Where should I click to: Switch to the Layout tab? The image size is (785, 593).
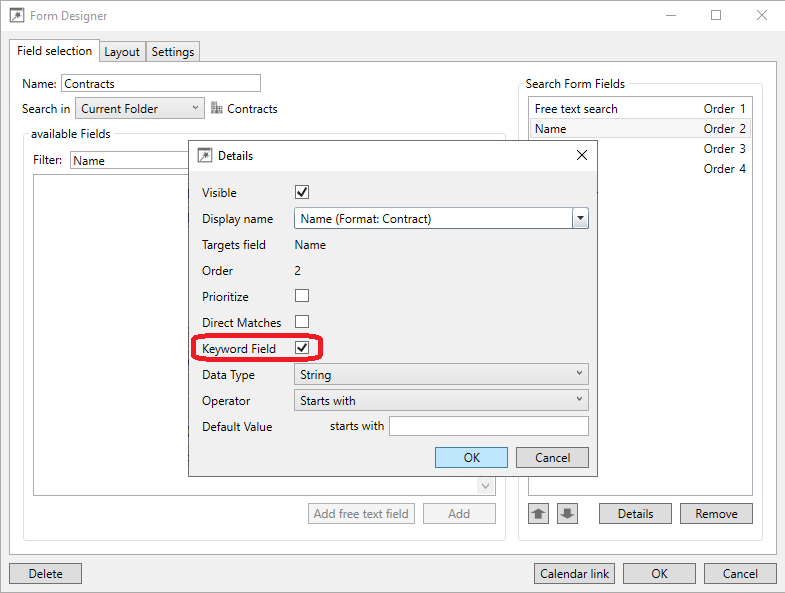122,52
